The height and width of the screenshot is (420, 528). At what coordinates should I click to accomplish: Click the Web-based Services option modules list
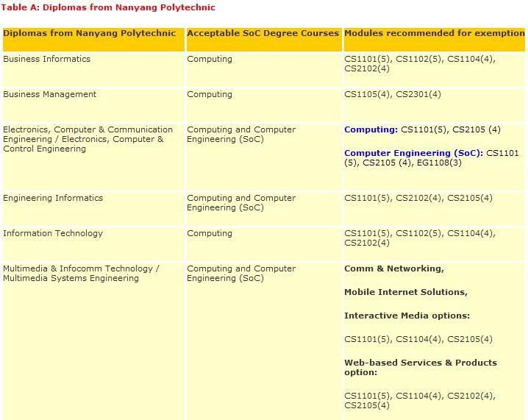420,400
